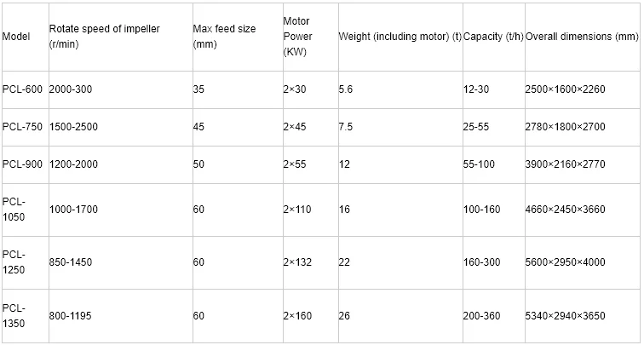
Task: Select the 800-1195 rotate speed cell
Action: [x=121, y=316]
